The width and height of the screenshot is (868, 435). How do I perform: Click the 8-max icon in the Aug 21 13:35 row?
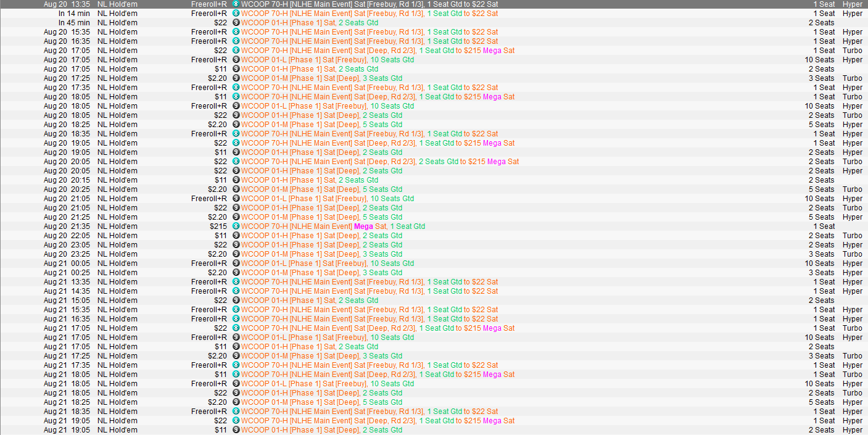tap(236, 281)
